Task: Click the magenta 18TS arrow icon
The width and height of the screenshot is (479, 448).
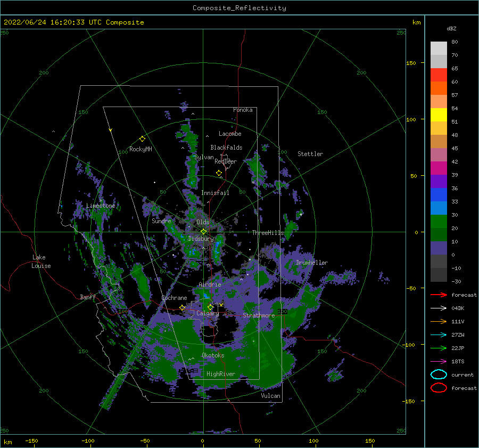Action: coord(439,362)
